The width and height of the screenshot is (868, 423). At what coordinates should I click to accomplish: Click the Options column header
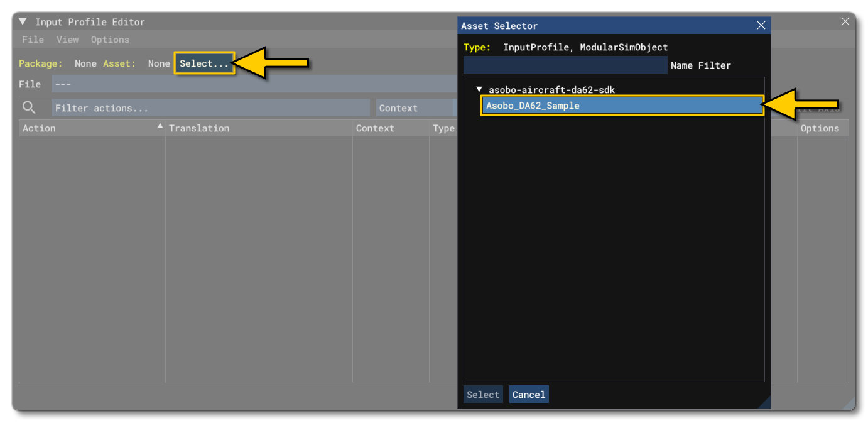pos(820,128)
